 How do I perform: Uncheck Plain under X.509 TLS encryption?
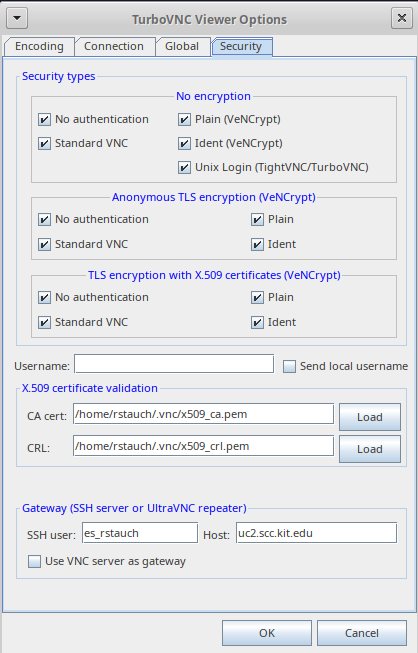click(257, 297)
